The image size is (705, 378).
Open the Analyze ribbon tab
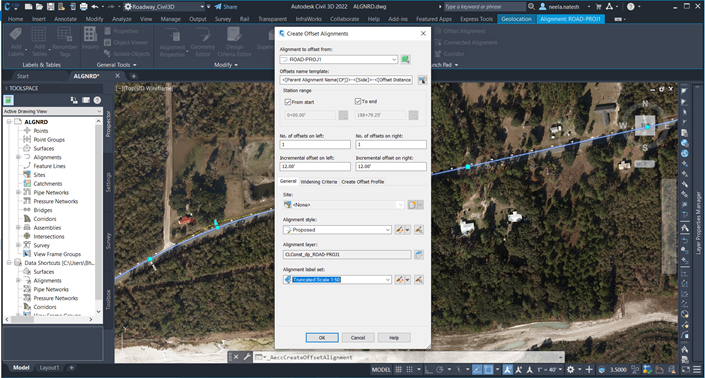tap(121, 19)
